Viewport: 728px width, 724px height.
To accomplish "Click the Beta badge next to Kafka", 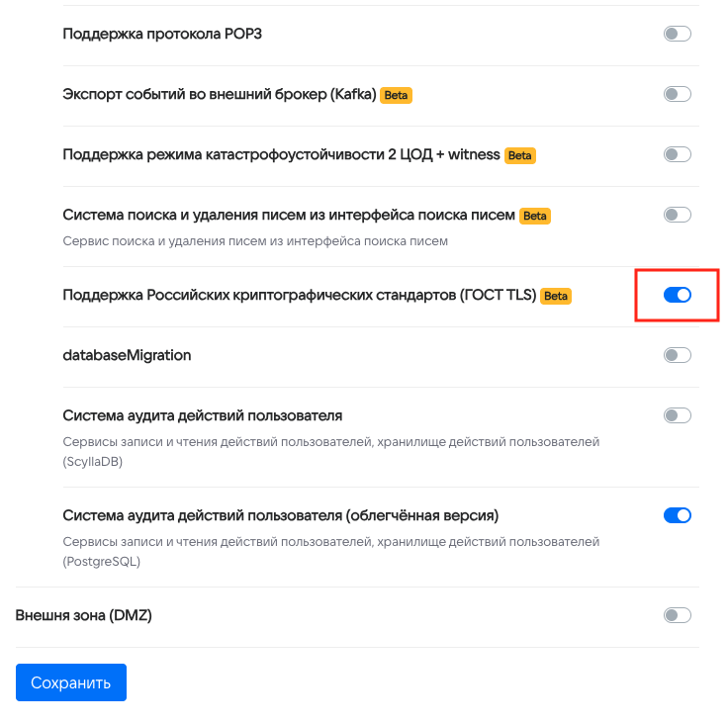I will coord(396,96).
